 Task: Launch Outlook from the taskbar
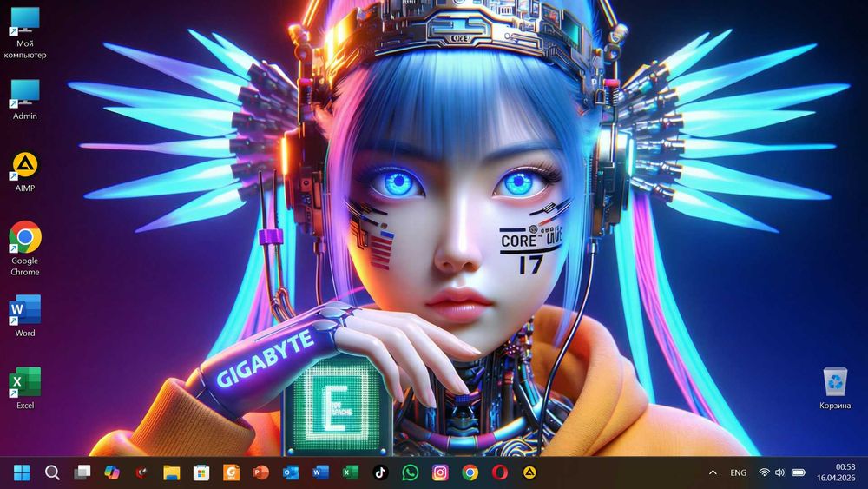click(x=291, y=472)
